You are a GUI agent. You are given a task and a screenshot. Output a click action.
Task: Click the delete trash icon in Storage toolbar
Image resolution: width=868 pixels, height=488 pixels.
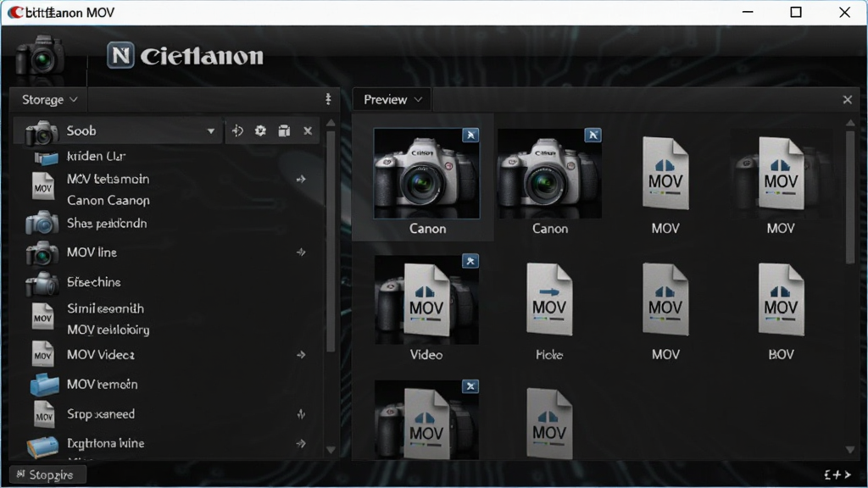point(284,130)
